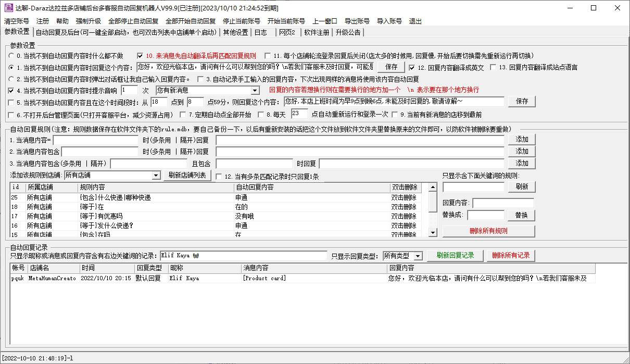Toggle option 4 notification sound checkbox
The width and height of the screenshot is (630, 364).
coord(11,91)
